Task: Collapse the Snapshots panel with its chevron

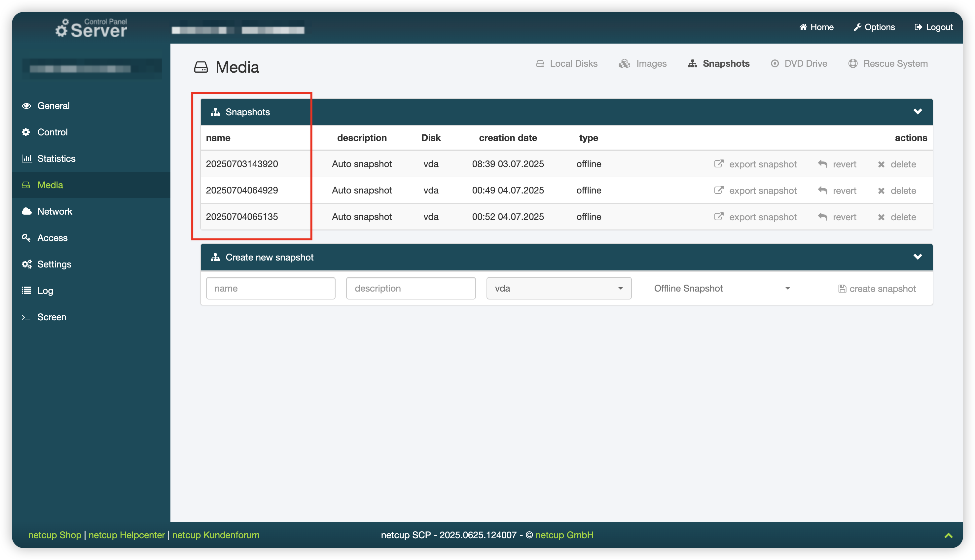Action: click(x=917, y=112)
